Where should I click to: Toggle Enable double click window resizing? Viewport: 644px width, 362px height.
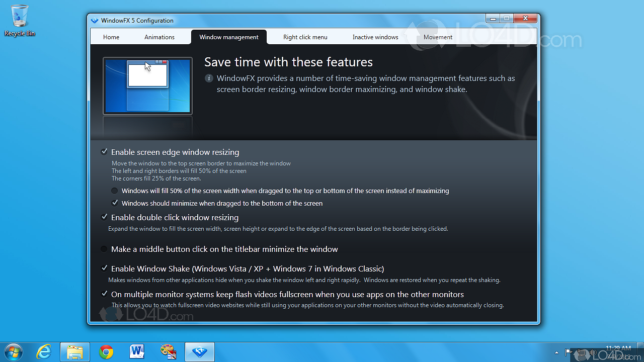coord(104,217)
